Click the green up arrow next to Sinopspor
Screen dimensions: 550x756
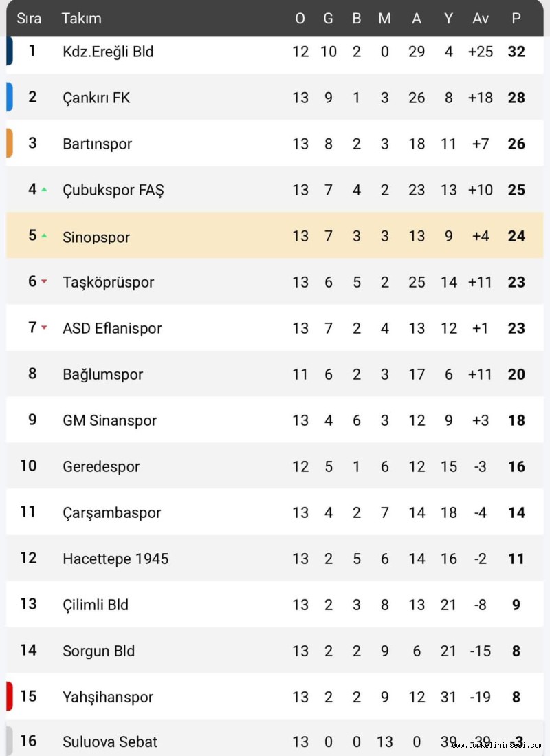point(44,235)
